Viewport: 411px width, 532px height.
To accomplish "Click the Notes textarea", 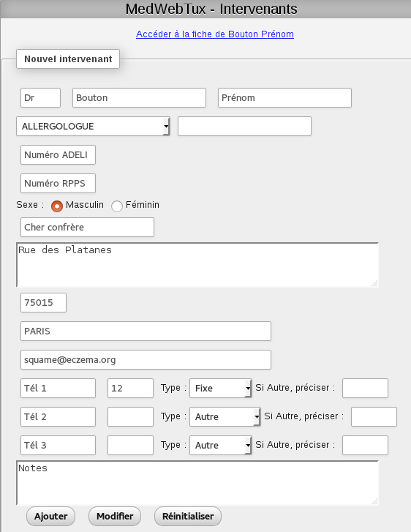I will point(197,483).
